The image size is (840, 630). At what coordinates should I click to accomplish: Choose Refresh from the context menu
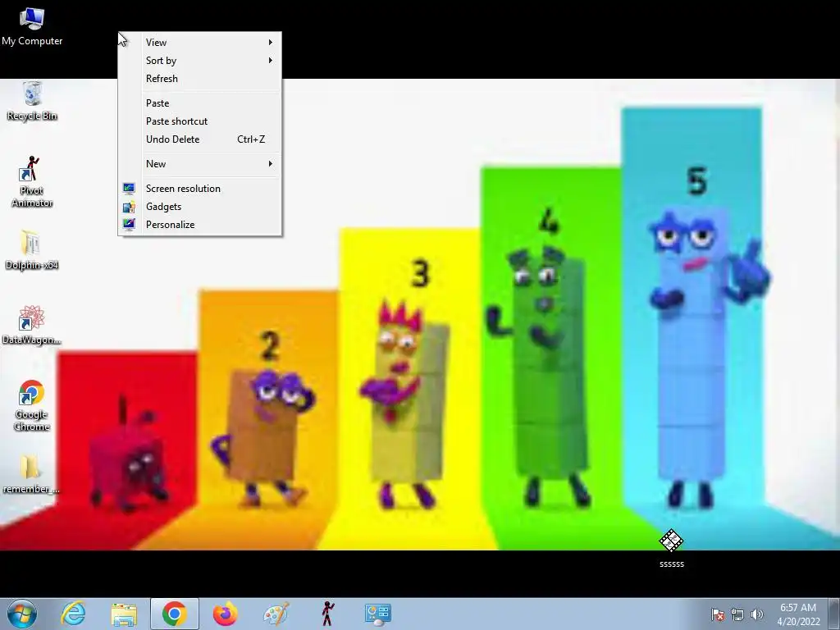point(200,79)
